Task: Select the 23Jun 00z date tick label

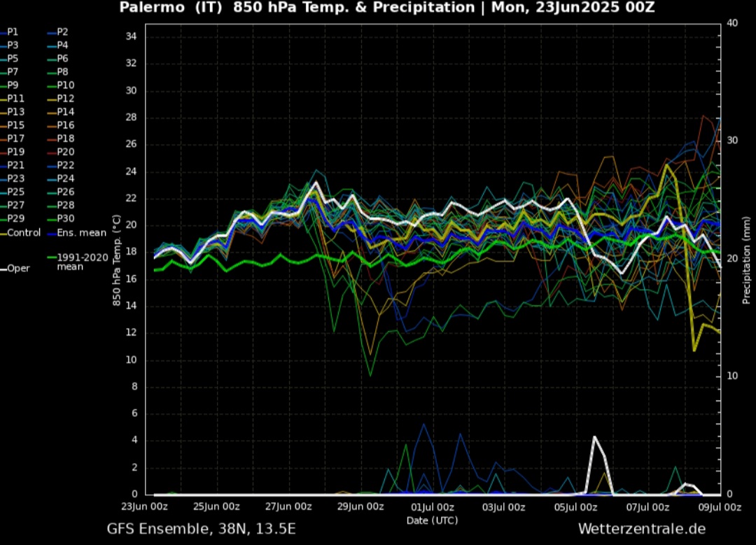Action: tap(145, 507)
